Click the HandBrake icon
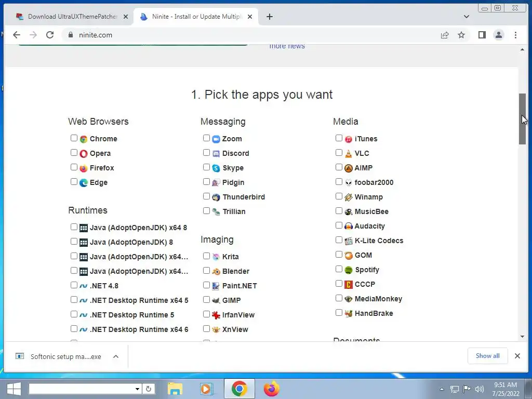532x399 pixels. pos(349,314)
